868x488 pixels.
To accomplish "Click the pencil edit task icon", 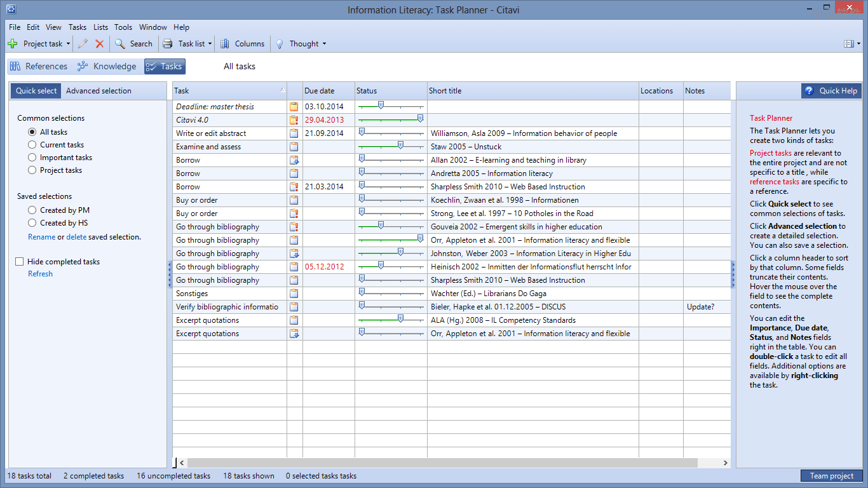I will pyautogui.click(x=83, y=44).
